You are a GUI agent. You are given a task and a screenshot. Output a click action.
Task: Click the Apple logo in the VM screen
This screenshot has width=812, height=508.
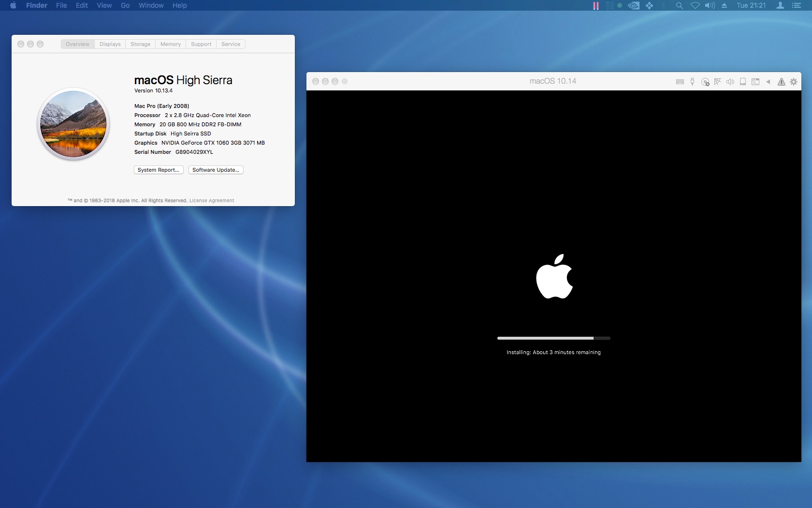[x=554, y=276]
